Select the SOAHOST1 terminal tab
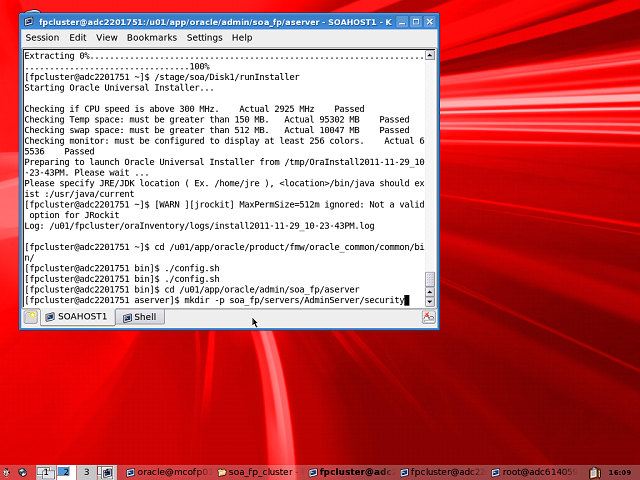Screen dimensions: 640x480 point(76,317)
